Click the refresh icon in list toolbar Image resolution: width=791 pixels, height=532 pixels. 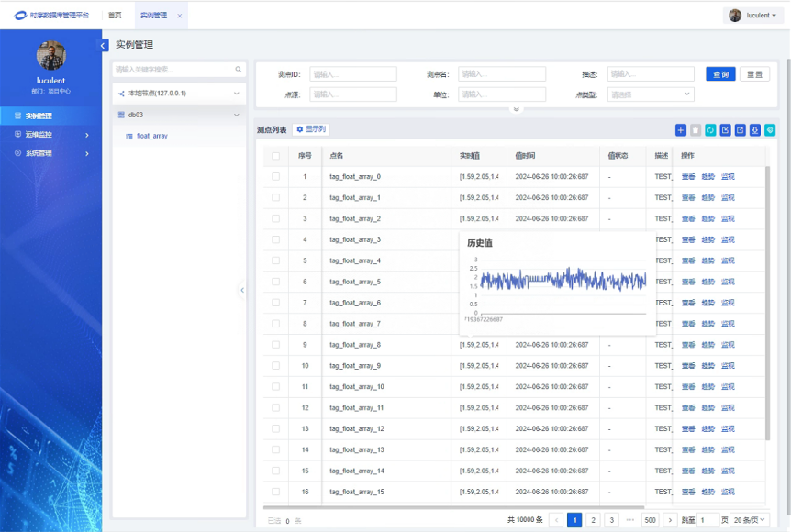710,130
